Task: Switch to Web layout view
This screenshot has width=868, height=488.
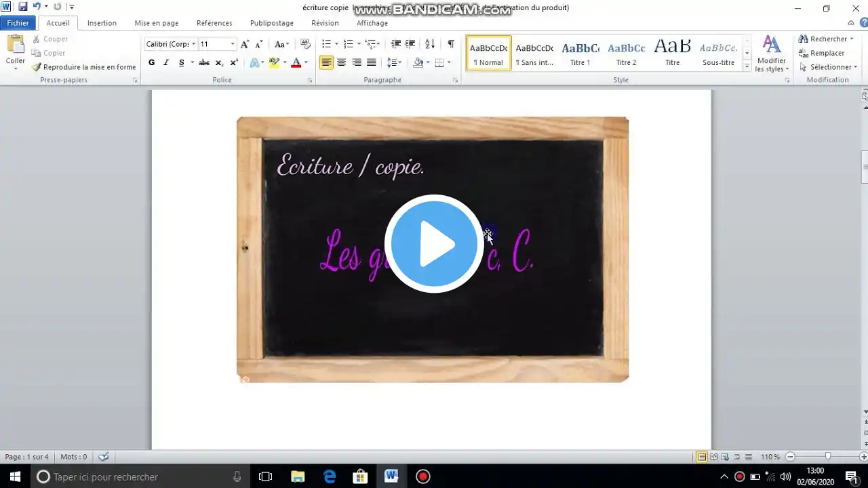Action: [725, 457]
